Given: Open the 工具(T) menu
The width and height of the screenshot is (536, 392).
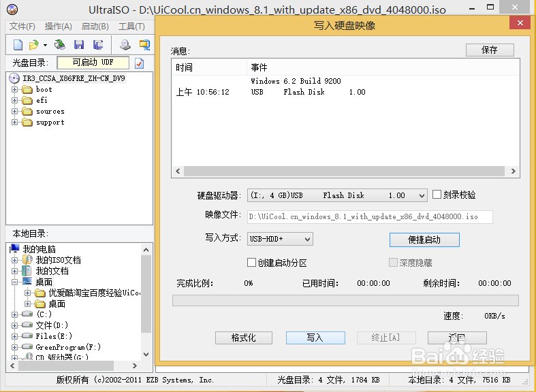Looking at the screenshot, I should [x=131, y=27].
